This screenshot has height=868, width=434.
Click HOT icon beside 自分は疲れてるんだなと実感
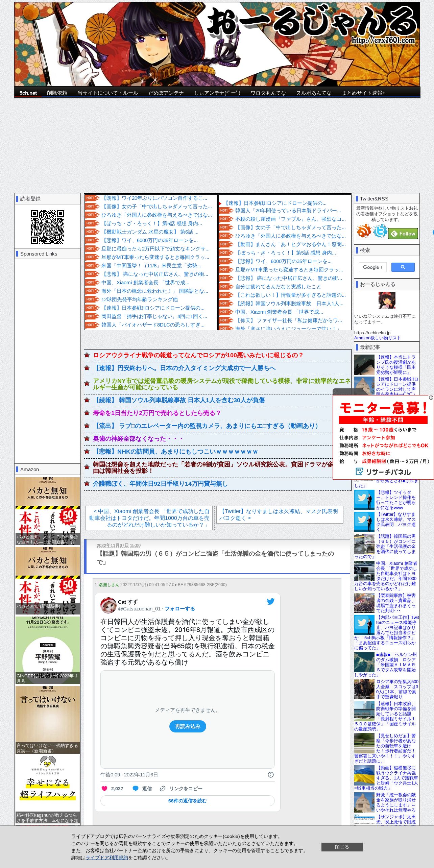226,287
